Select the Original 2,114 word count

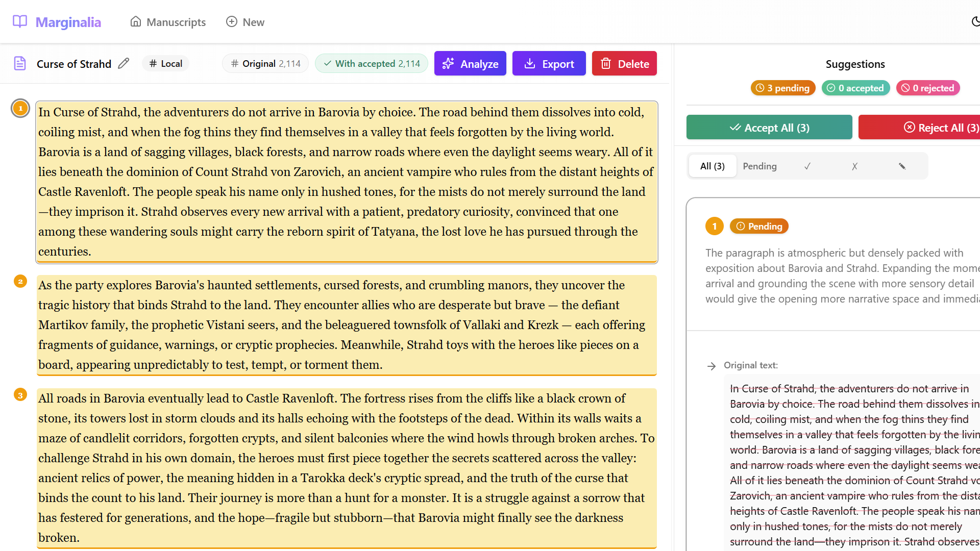pos(265,63)
